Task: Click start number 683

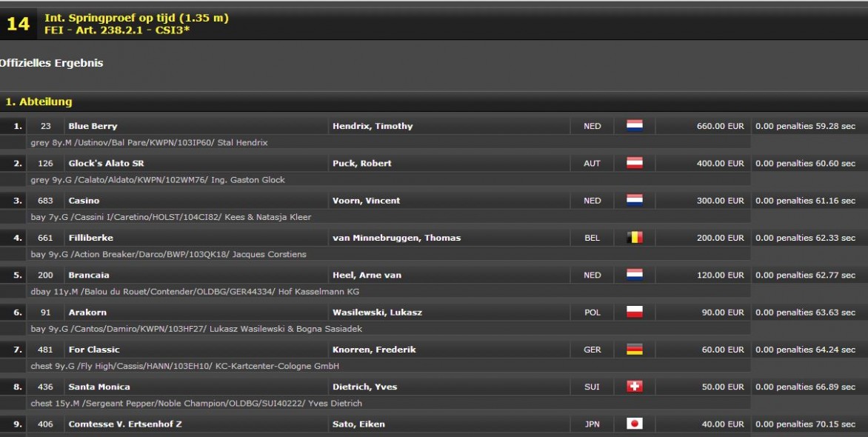Action: 45,201
